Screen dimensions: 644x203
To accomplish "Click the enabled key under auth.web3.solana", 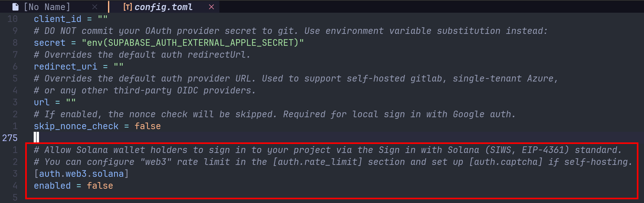I will pos(52,186).
